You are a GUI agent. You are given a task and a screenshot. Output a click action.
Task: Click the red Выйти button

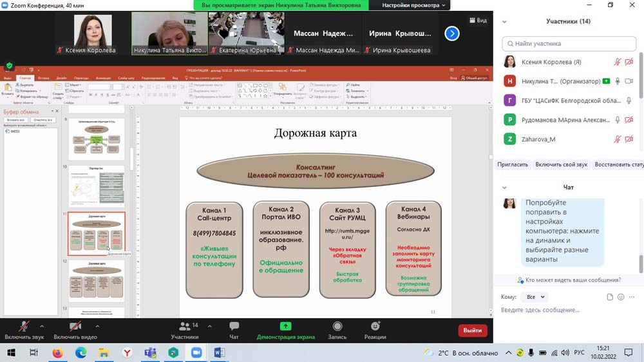point(472,330)
